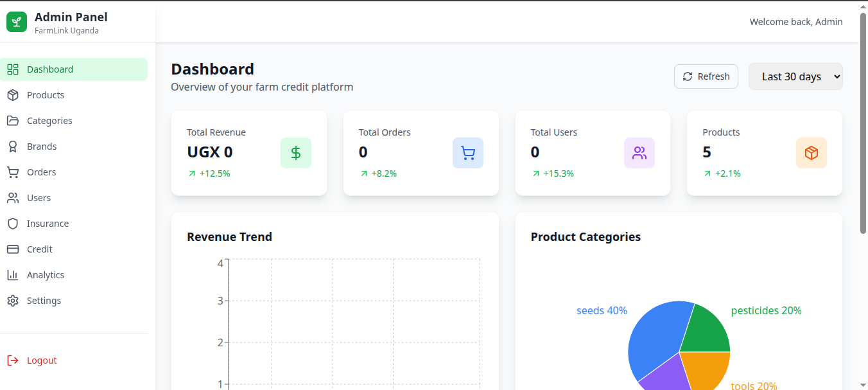Click the pesticides 20% chart label
The height and width of the screenshot is (390, 868).
pos(766,310)
